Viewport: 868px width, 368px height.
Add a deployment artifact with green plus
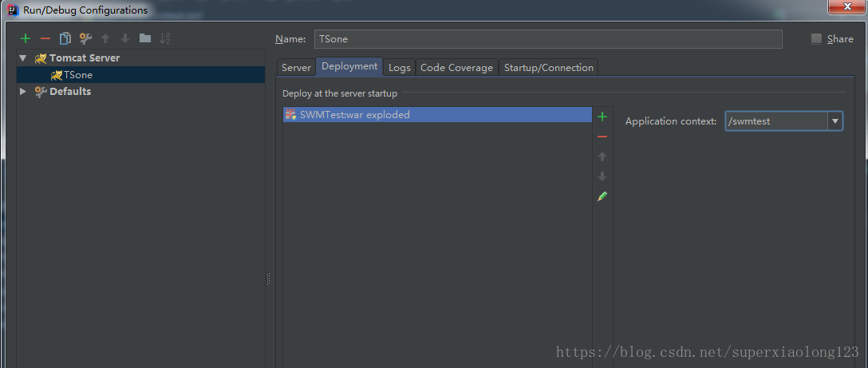pos(602,117)
